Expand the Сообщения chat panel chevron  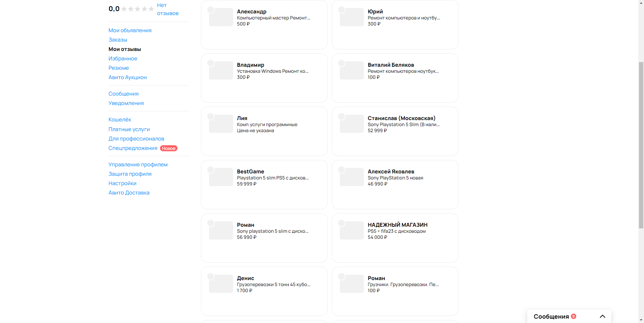pos(602,316)
